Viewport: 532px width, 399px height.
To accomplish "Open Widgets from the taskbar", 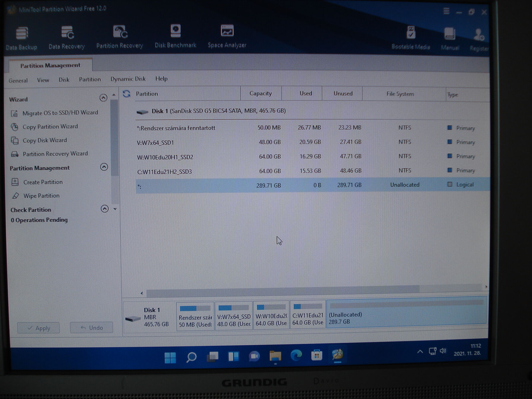I will click(x=234, y=356).
